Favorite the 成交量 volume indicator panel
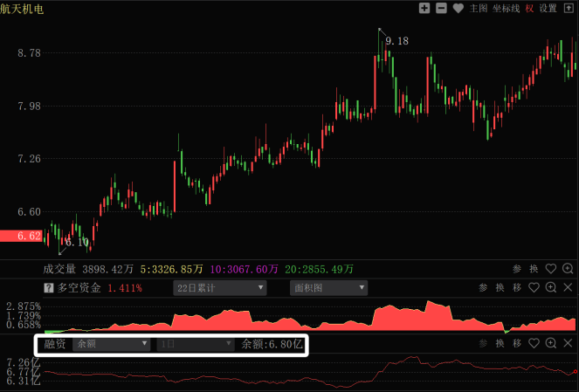The image size is (579, 392). (551, 269)
